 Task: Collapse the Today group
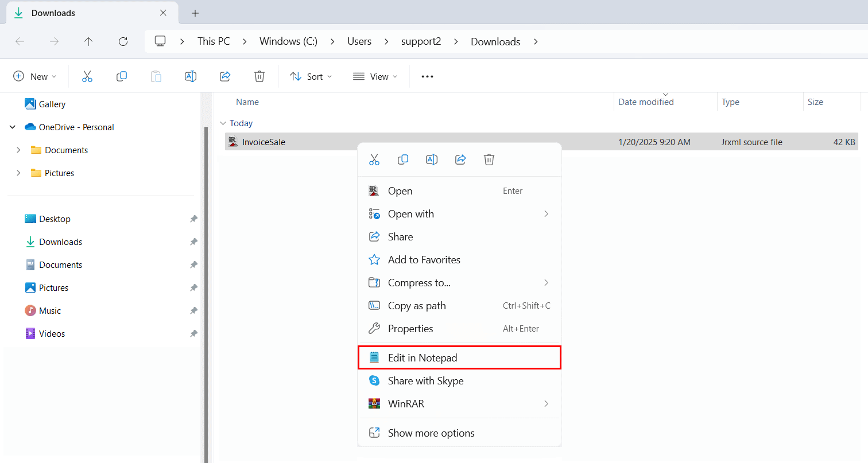click(x=223, y=123)
